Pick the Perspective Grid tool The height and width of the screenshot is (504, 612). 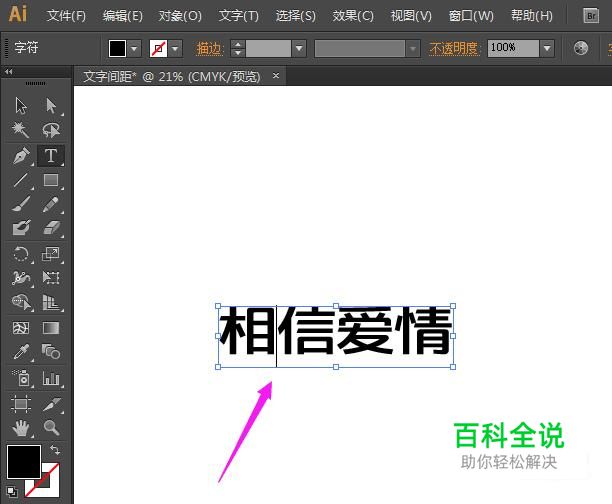51,302
